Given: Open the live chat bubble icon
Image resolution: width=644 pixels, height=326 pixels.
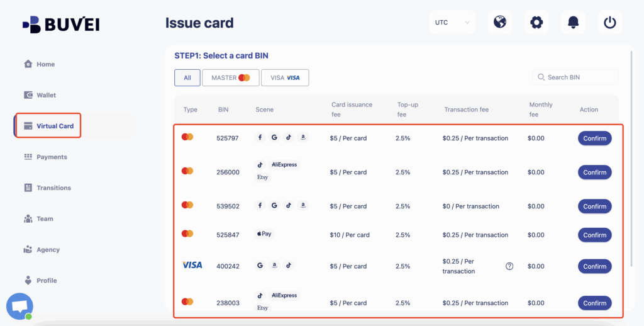Looking at the screenshot, I should [x=19, y=306].
